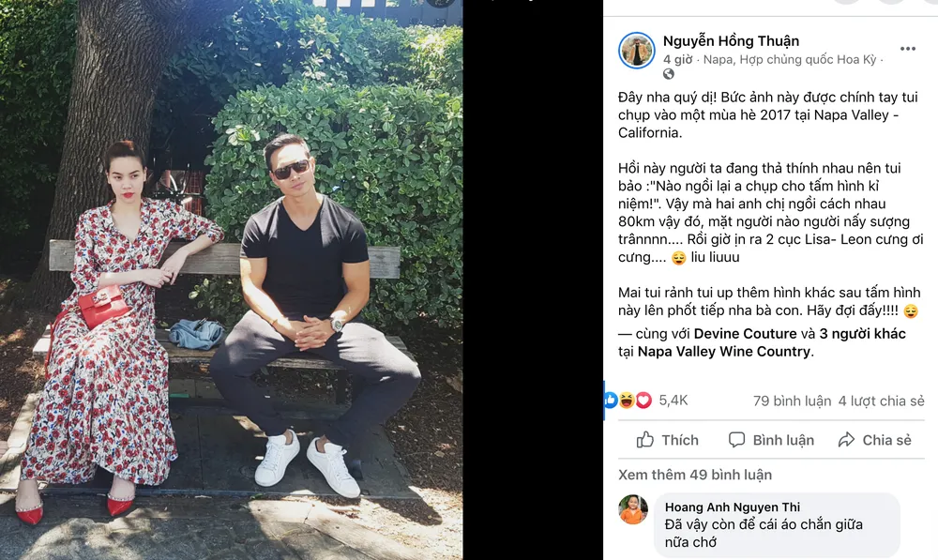Click Hoang Anh Nguyen Thi's avatar
The width and height of the screenshot is (938, 560).
click(x=633, y=509)
